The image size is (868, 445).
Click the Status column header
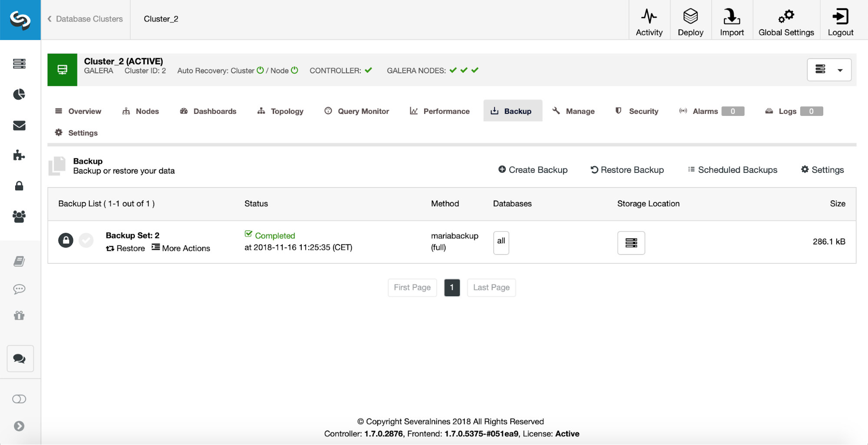[256, 204]
